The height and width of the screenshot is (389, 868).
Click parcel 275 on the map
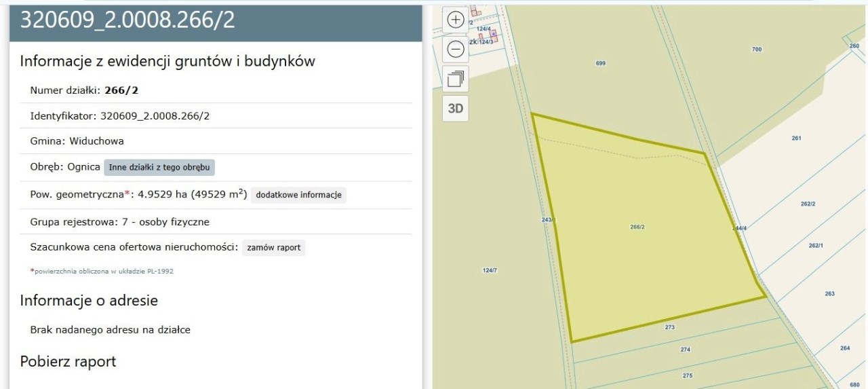click(687, 375)
